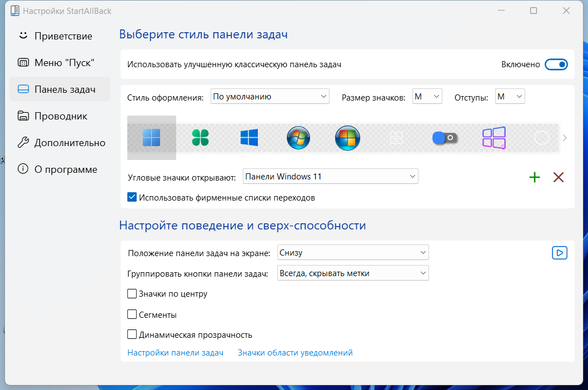The width and height of the screenshot is (588, 390).
Task: Remove start icon with red X
Action: 559,177
